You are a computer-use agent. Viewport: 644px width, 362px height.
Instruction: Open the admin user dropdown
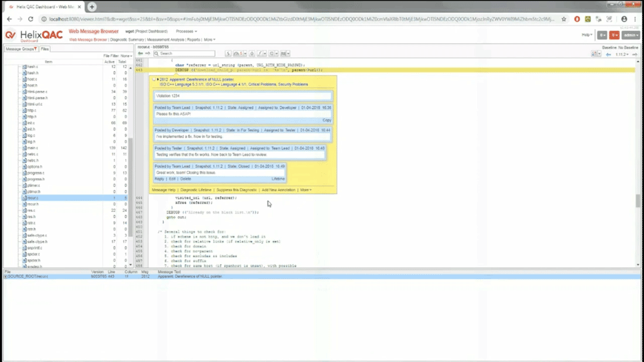[631, 35]
